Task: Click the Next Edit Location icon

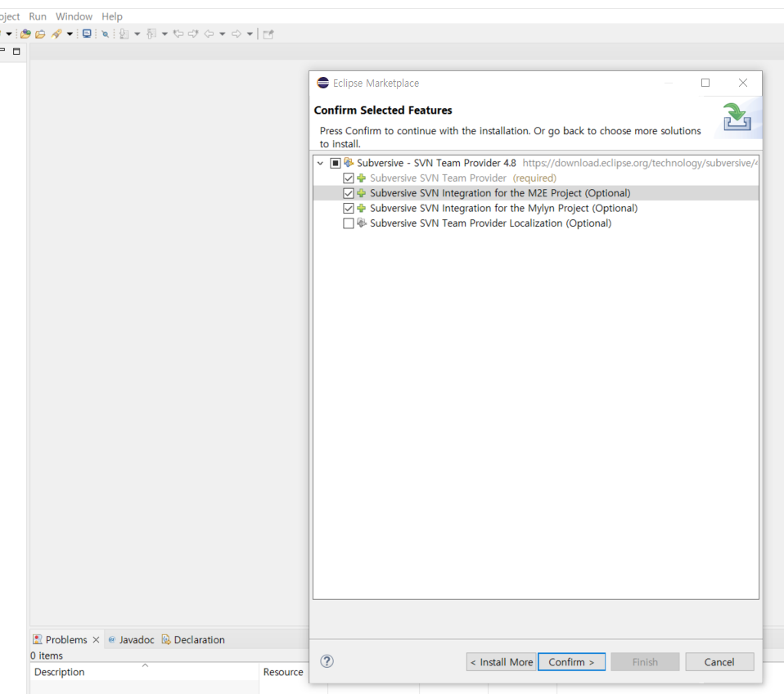Action: 193,34
